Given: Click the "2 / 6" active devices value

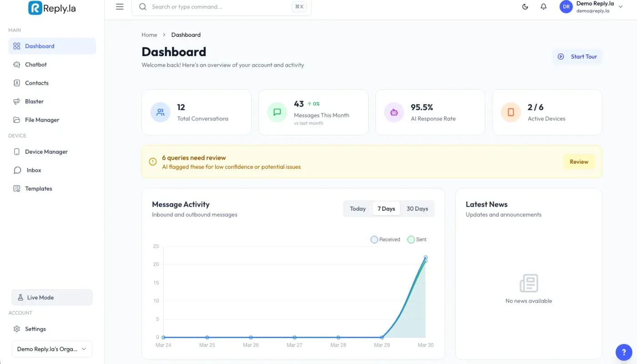Looking at the screenshot, I should [x=536, y=107].
